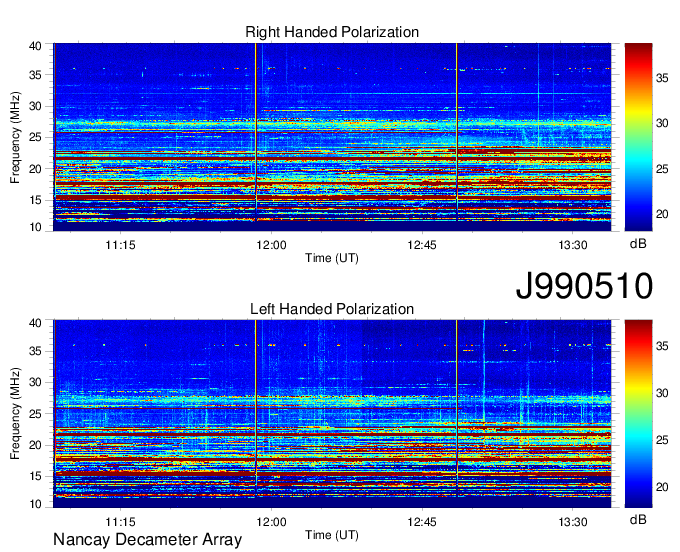Click the 10 MHz tick label on the bottom plot
This screenshot has width=680, height=552.
35,504
